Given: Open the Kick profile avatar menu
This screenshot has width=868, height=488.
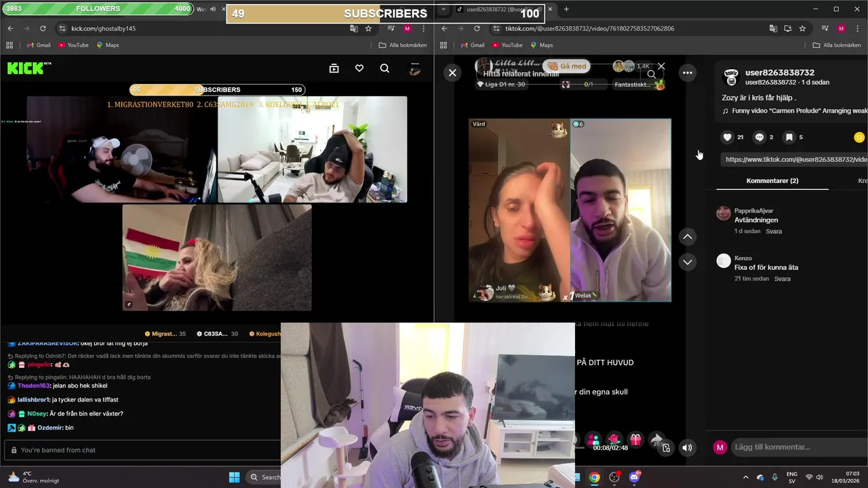Looking at the screenshot, I should [x=414, y=68].
